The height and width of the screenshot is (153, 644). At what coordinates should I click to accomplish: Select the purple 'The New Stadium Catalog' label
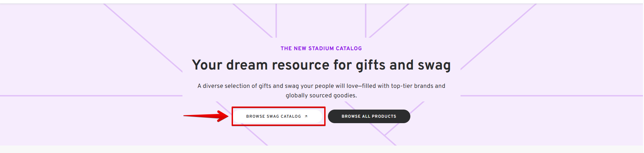321,49
